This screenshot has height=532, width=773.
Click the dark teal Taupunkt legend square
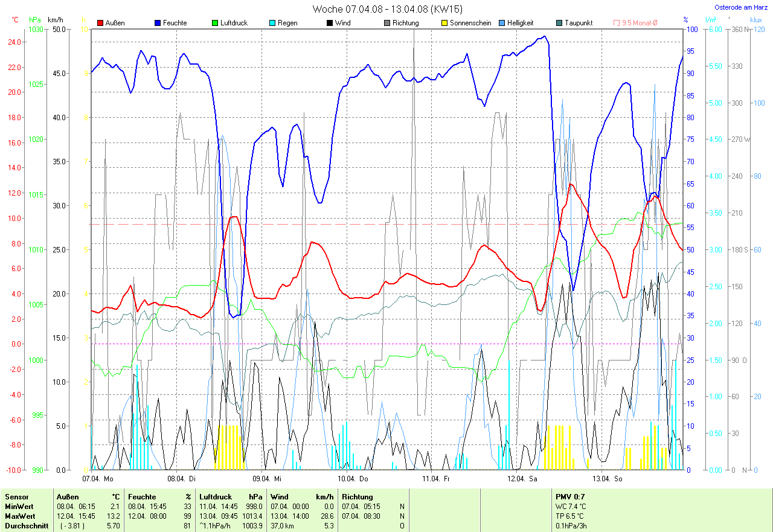click(x=559, y=23)
